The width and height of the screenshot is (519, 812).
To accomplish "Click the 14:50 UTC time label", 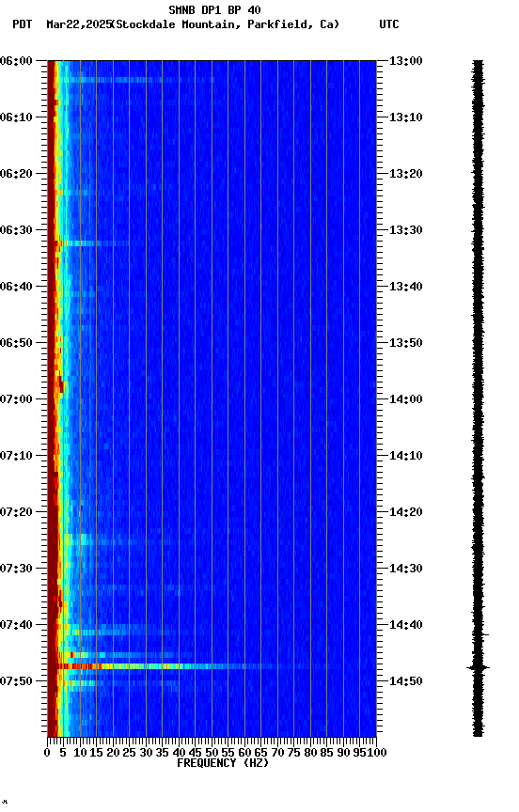I will (406, 681).
